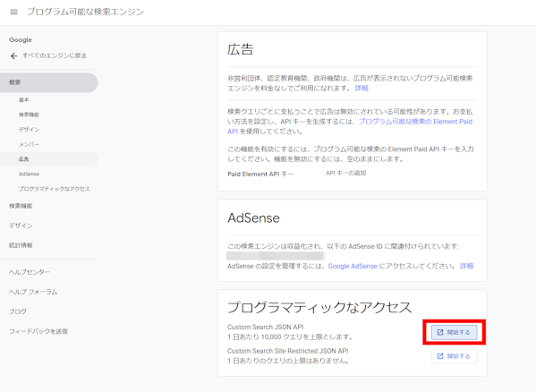The image size is (536, 392).
Task: Open デザイン subsection under 概要
Action: click(29, 129)
